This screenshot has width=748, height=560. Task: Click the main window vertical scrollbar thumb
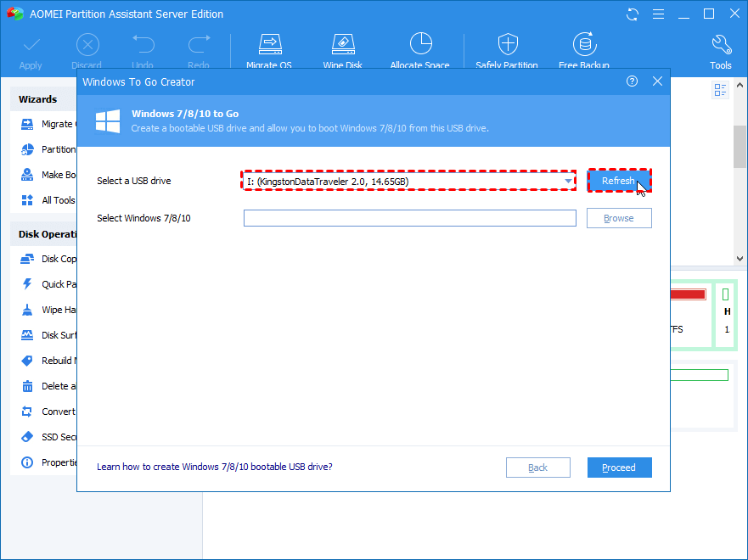pyautogui.click(x=740, y=147)
